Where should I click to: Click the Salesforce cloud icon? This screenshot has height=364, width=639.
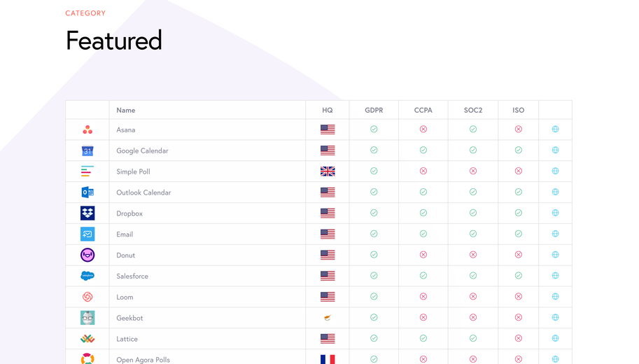tap(87, 276)
